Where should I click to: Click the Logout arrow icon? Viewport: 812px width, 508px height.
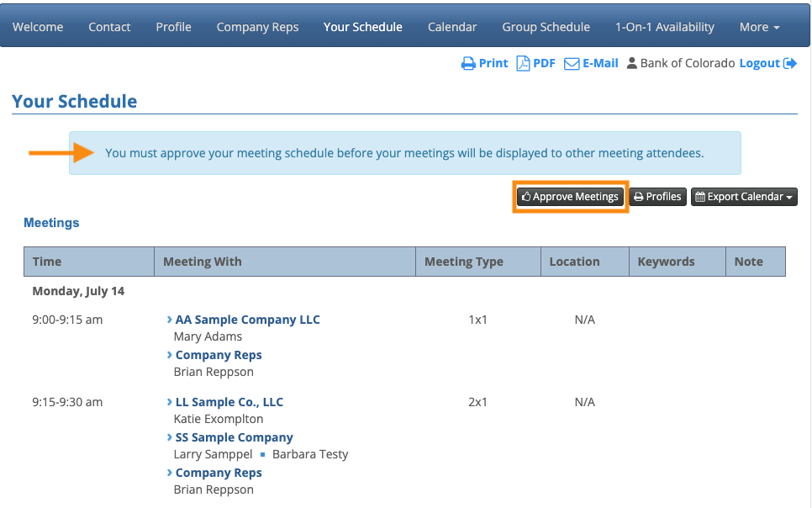(790, 64)
